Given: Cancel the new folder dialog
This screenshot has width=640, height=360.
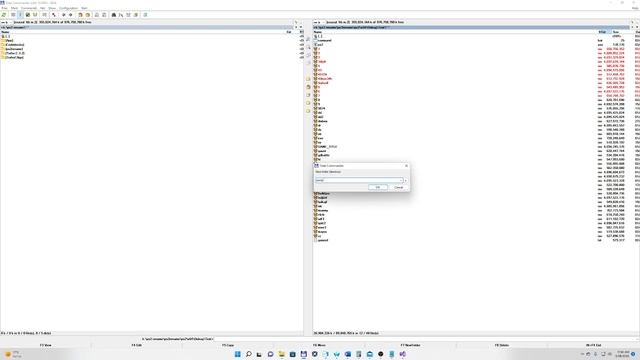Looking at the screenshot, I should coord(398,187).
